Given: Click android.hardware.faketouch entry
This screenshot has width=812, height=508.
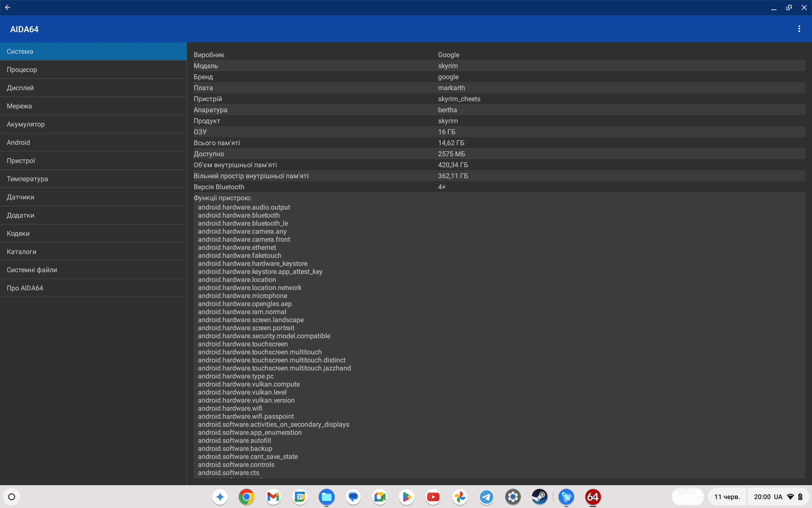Looking at the screenshot, I should (x=239, y=255).
